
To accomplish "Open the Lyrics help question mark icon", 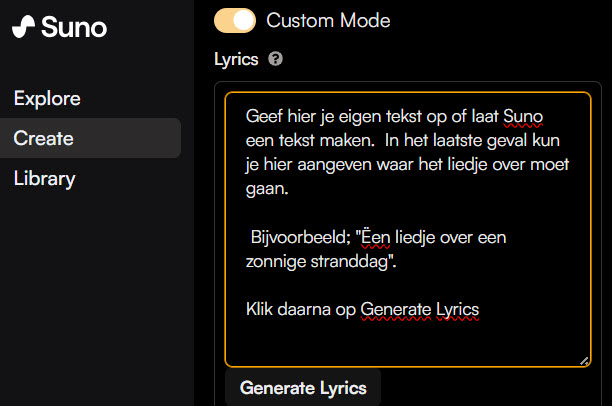I will tap(275, 59).
